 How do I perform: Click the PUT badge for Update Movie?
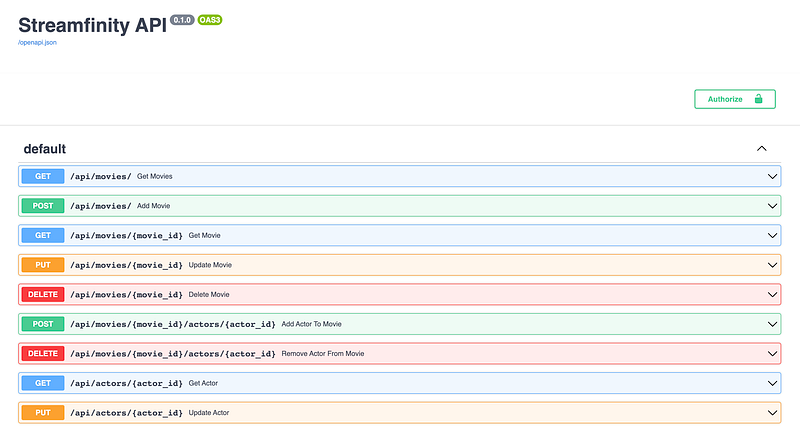pos(43,265)
